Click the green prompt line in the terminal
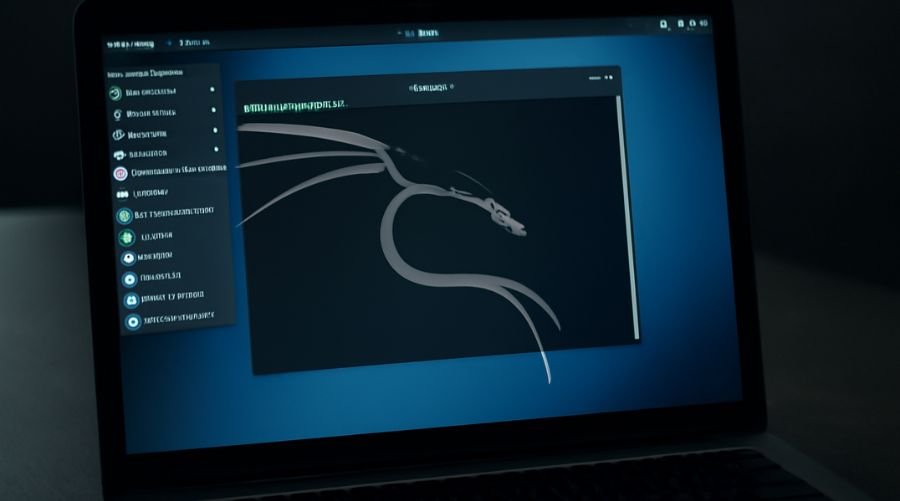The width and height of the screenshot is (900, 501). coord(295,106)
